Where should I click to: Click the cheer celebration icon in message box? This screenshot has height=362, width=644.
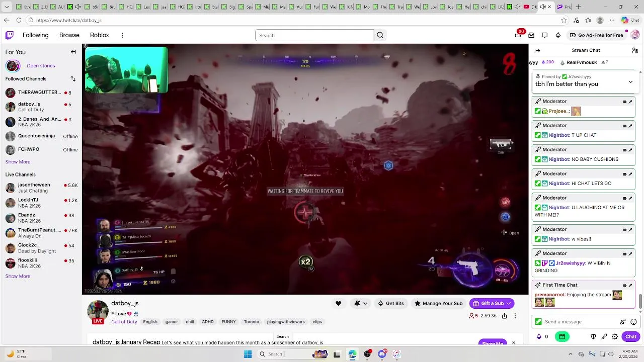623,322
